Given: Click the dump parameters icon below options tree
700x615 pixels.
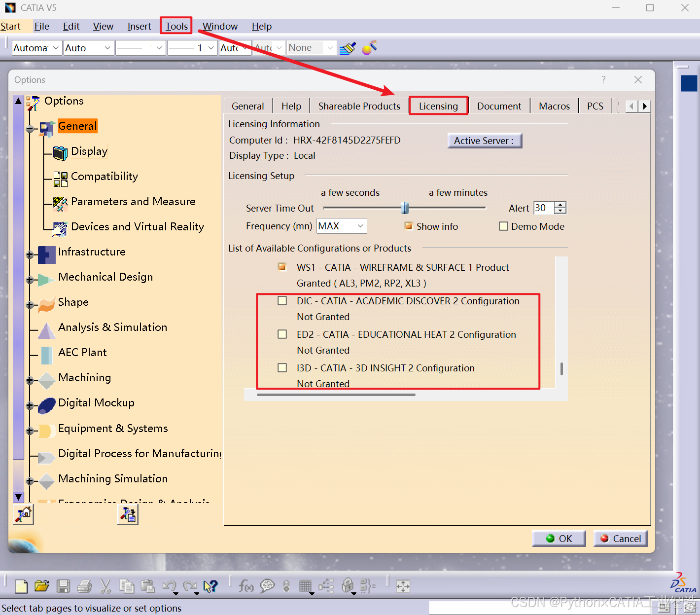Looking at the screenshot, I should tap(128, 514).
